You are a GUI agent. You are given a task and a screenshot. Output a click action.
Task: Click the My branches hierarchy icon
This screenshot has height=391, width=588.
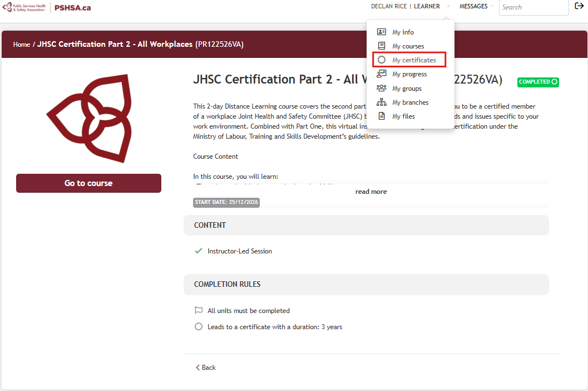pos(382,102)
